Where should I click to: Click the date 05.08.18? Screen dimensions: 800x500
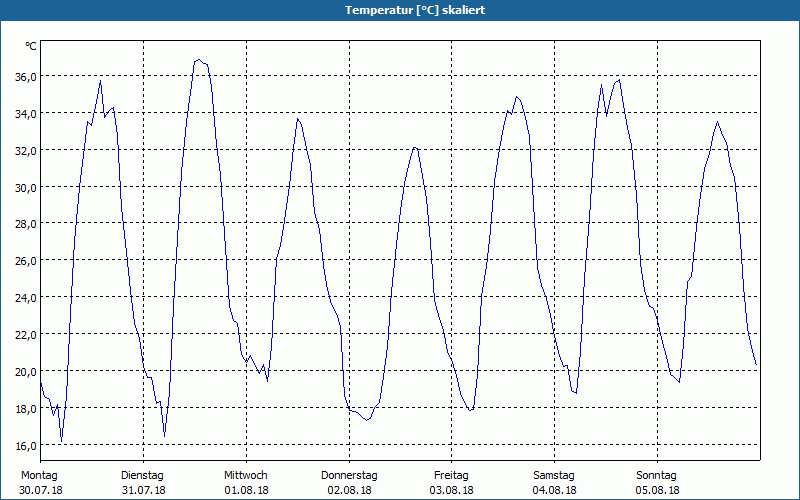pyautogui.click(x=658, y=490)
